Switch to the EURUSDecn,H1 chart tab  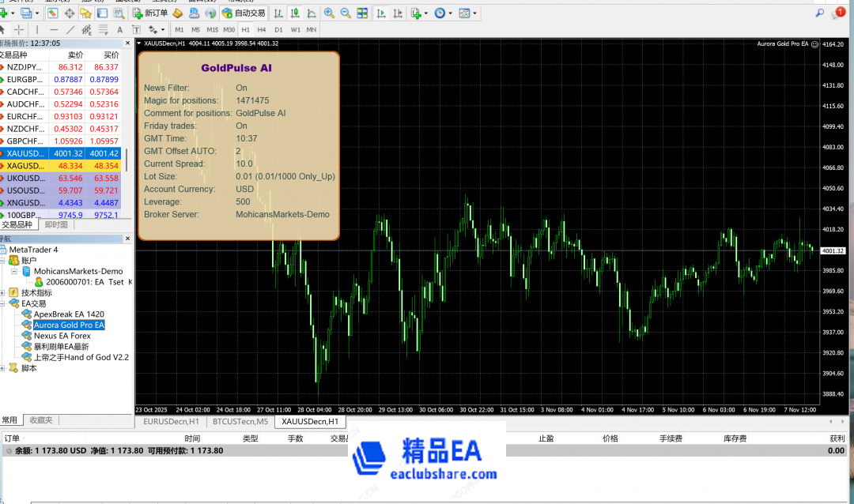click(x=171, y=422)
